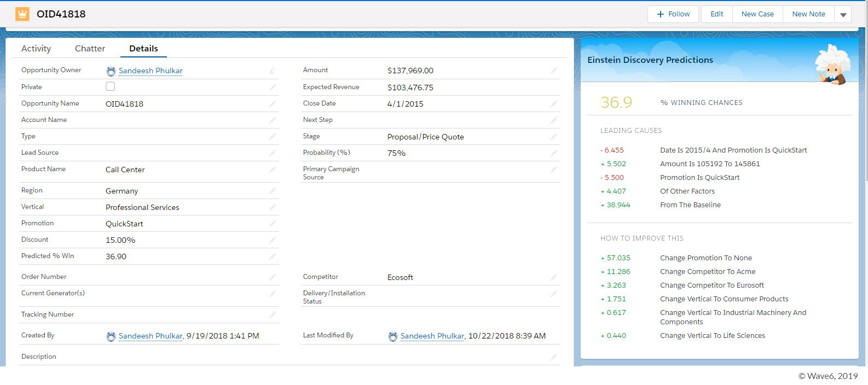868x385 pixels.
Task: Click 'Change Competitor To Acme' suggestion
Action: coord(708,272)
